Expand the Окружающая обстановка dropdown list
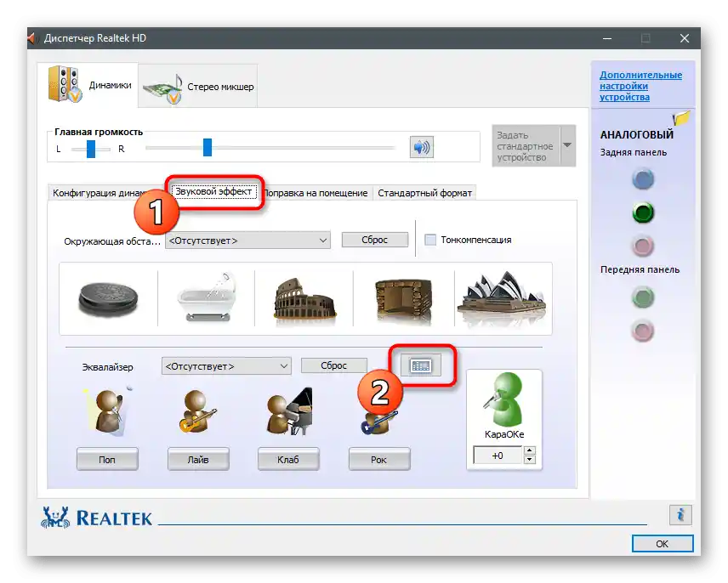Viewport: 728px width, 583px height. pyautogui.click(x=248, y=241)
